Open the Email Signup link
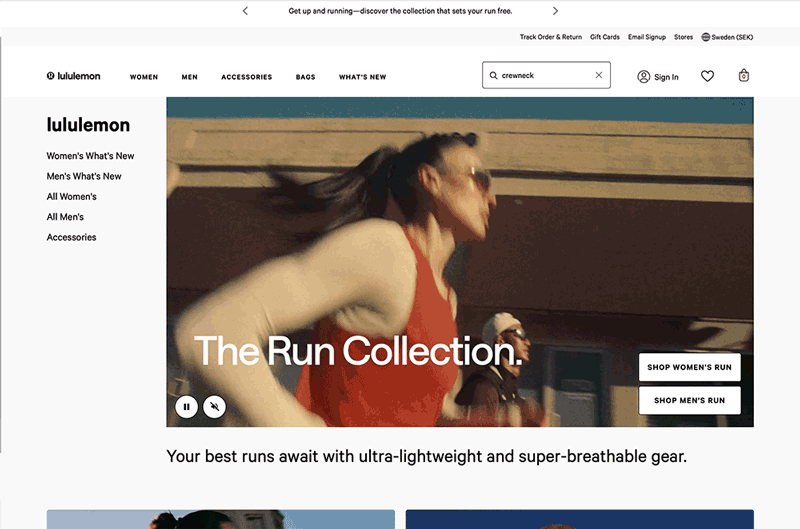This screenshot has width=800, height=529. pyautogui.click(x=646, y=37)
